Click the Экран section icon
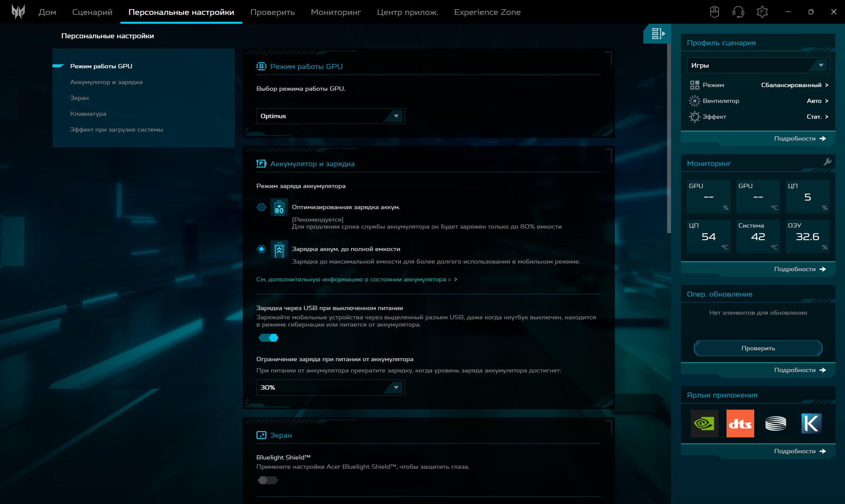Image resolution: width=845 pixels, height=504 pixels. pos(261,435)
